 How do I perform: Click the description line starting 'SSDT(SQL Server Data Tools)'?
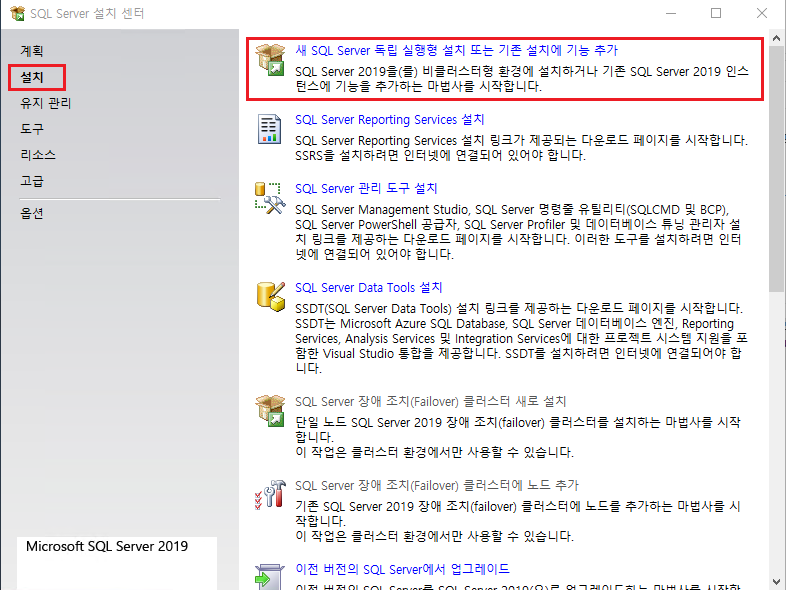[519, 308]
